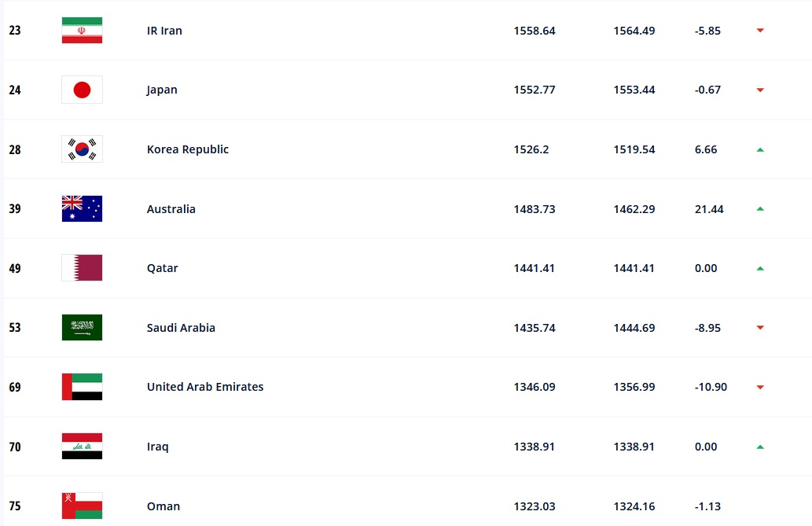812x526 pixels.
Task: Open the Korea Republic team link
Action: (188, 149)
